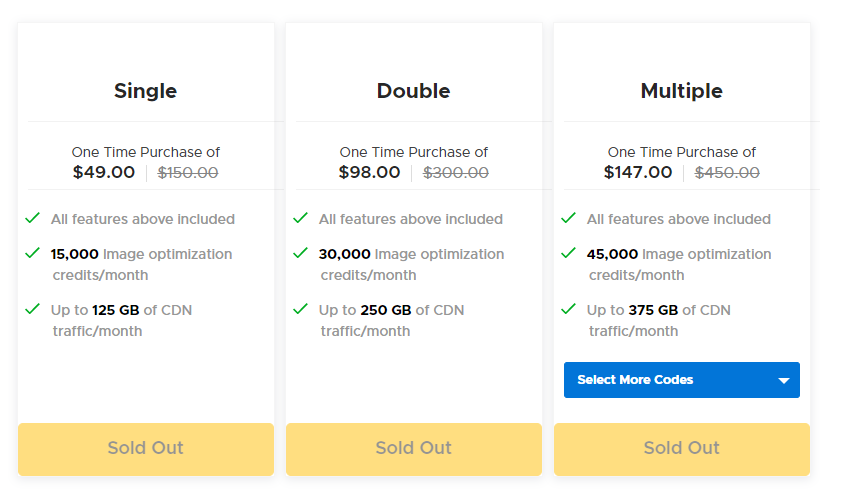Click checkmark next to 125 GB CDN traffic
Screen dimensions: 842x489
tap(33, 309)
